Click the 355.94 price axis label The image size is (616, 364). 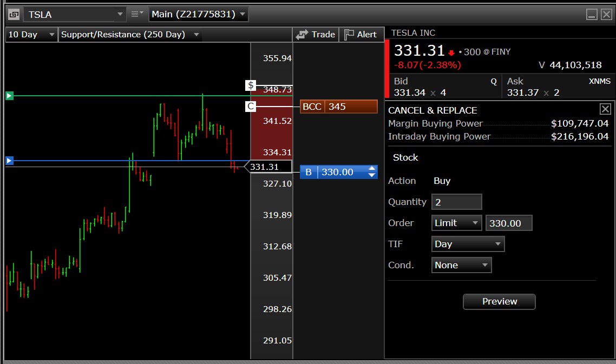(x=277, y=58)
